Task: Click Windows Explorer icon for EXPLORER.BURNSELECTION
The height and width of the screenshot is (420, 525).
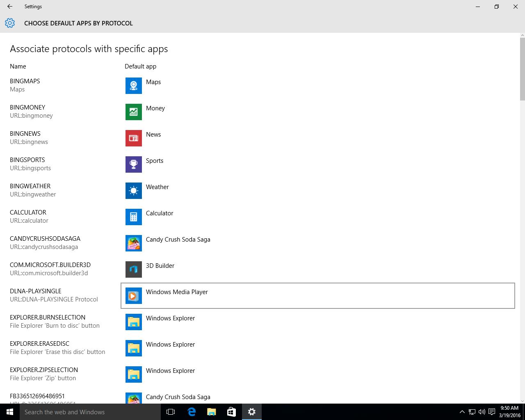Action: pyautogui.click(x=134, y=322)
